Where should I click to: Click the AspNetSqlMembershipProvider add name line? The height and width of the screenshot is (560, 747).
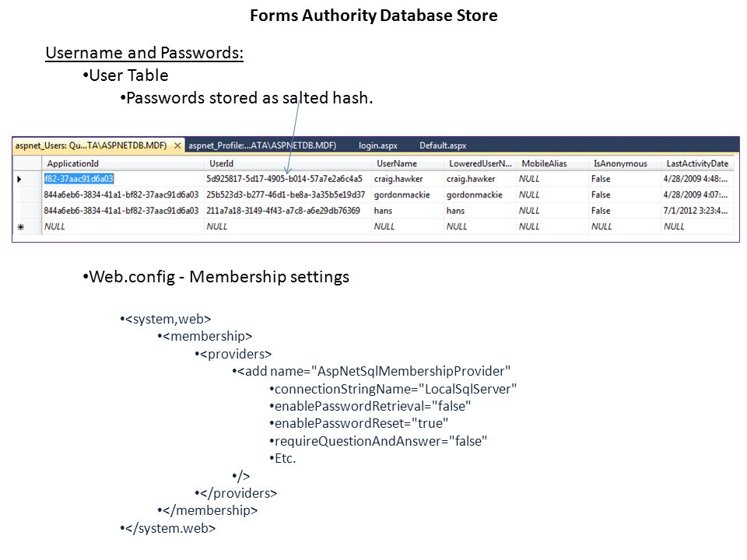click(371, 372)
